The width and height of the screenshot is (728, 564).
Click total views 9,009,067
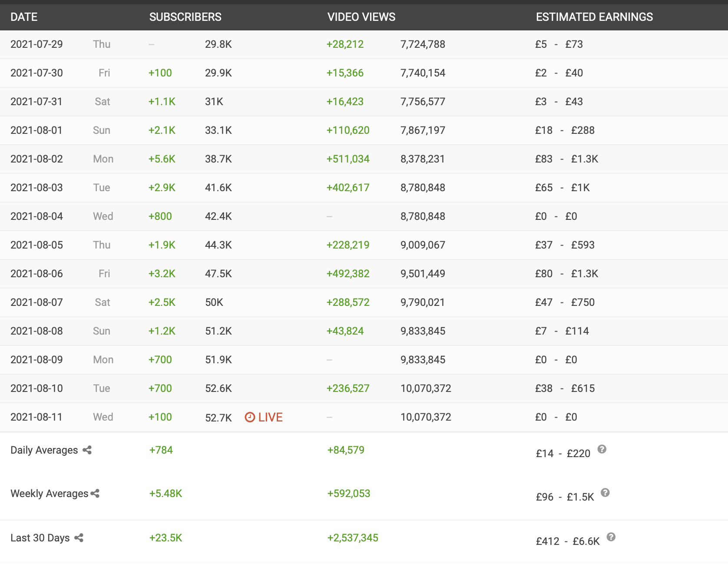423,245
